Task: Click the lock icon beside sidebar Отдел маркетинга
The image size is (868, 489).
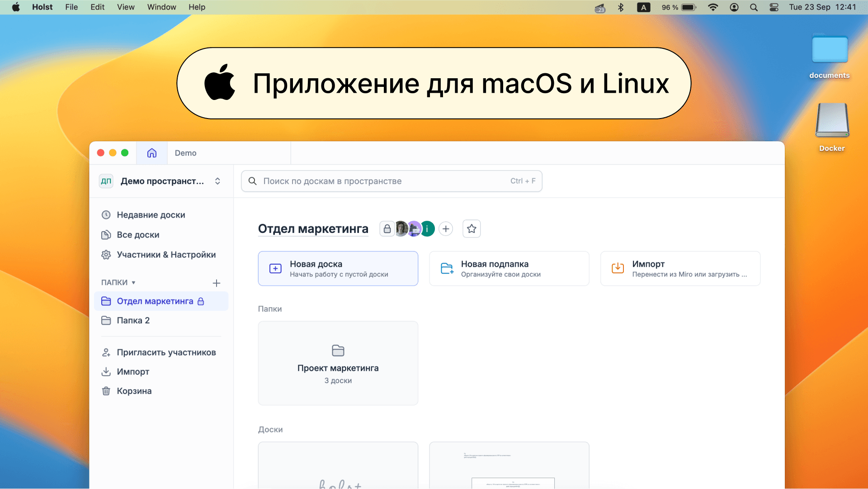Action: pyautogui.click(x=201, y=301)
